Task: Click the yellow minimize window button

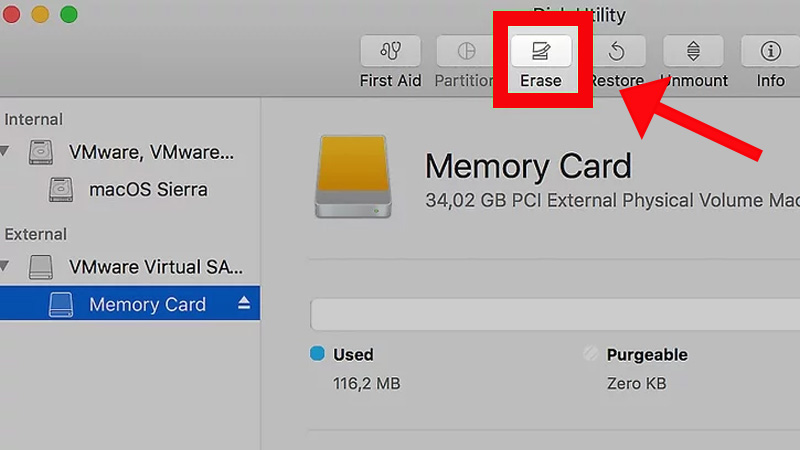Action: (40, 14)
